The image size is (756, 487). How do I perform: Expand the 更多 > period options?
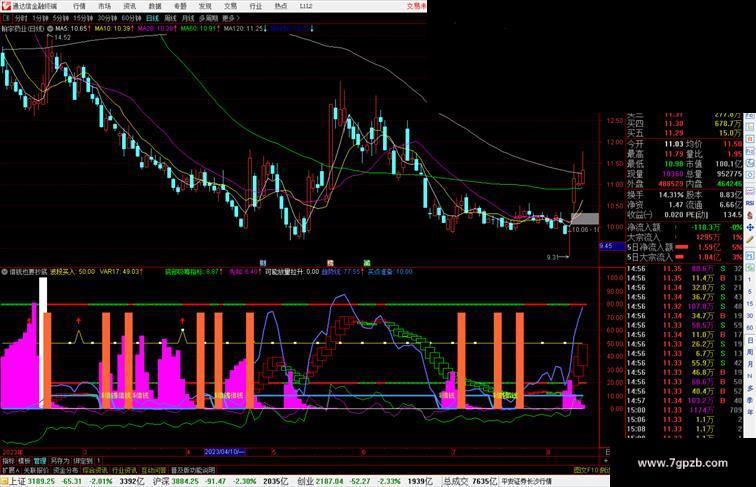(x=231, y=18)
